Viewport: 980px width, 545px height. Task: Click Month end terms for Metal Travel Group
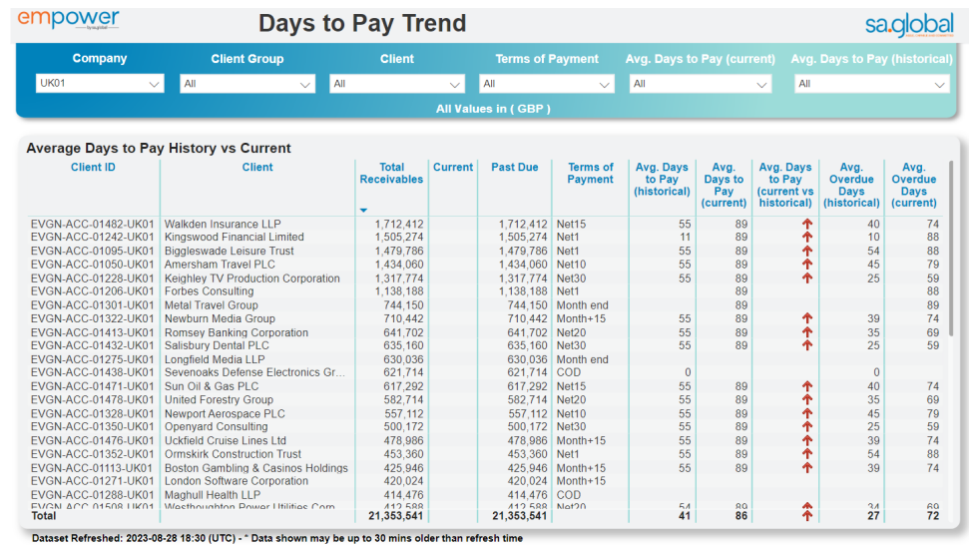(x=583, y=305)
